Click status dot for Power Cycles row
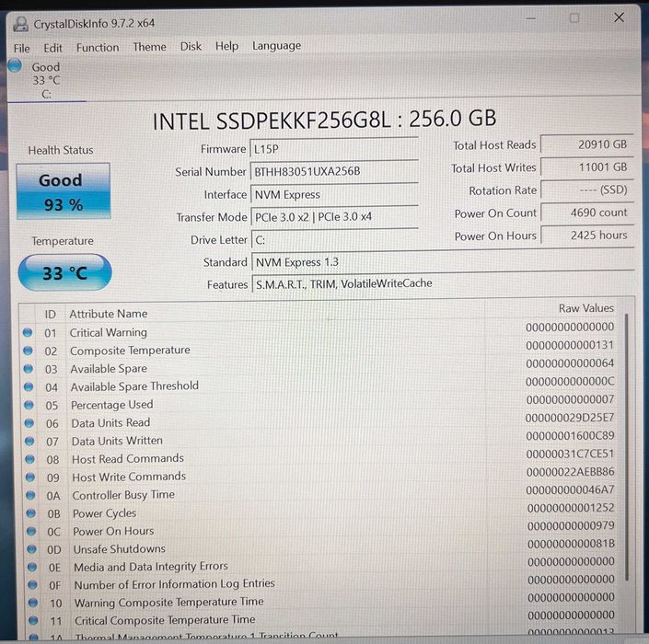Screen dimensions: 649x644 pyautogui.click(x=31, y=513)
